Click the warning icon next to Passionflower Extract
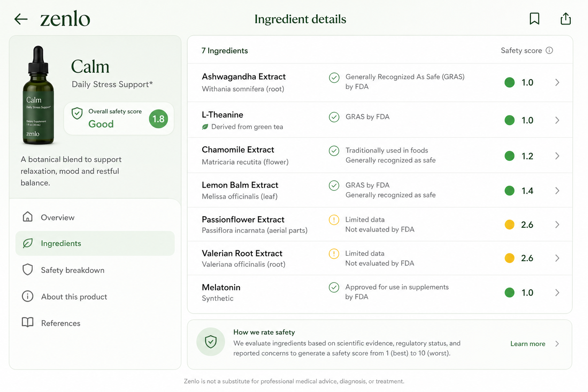 pyautogui.click(x=334, y=220)
